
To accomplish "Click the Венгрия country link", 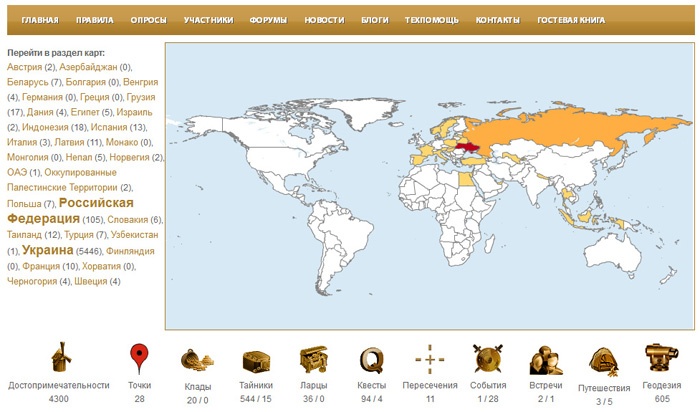I will click(x=141, y=82).
